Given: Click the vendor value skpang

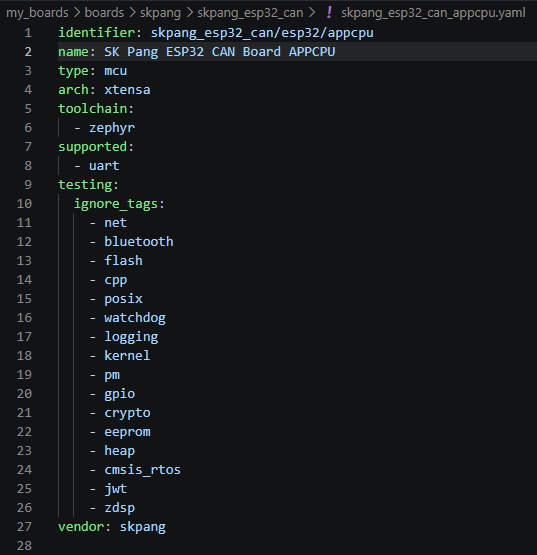Looking at the screenshot, I should [143, 527].
